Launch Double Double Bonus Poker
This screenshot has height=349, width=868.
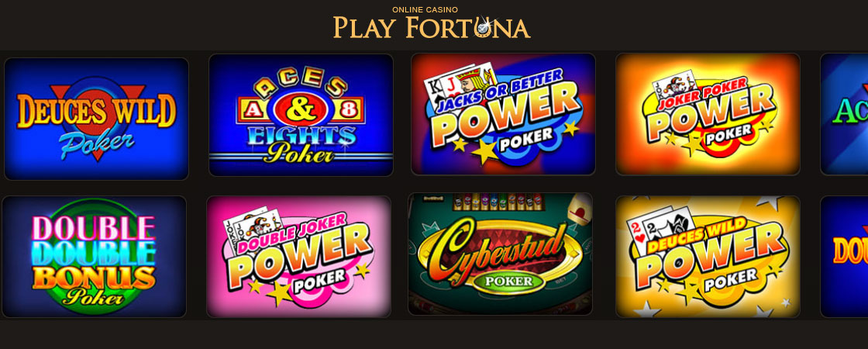(x=94, y=257)
